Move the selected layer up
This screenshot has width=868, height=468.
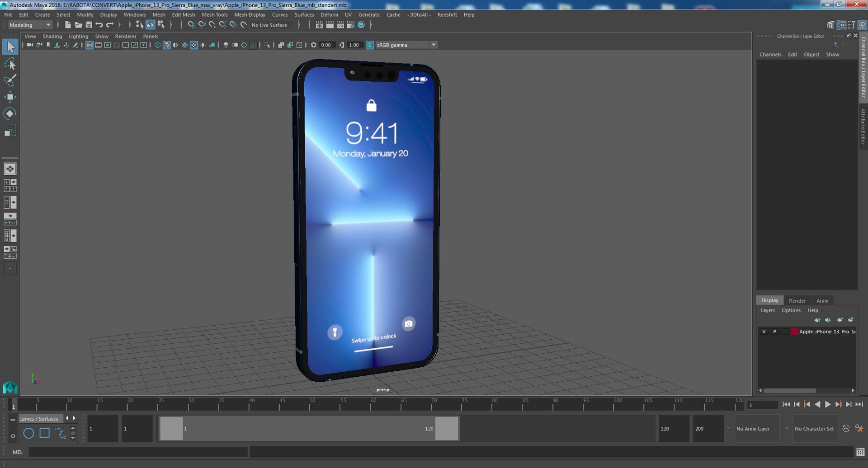pos(817,320)
